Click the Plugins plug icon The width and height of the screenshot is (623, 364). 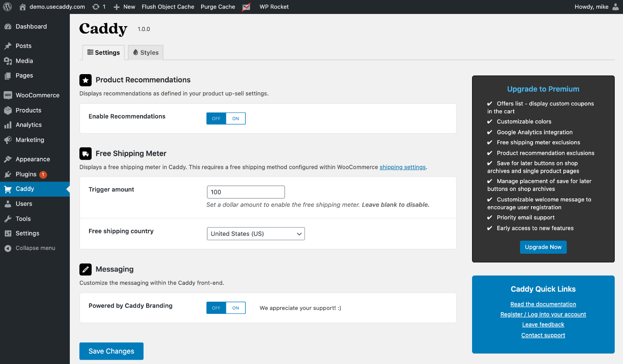click(8, 174)
